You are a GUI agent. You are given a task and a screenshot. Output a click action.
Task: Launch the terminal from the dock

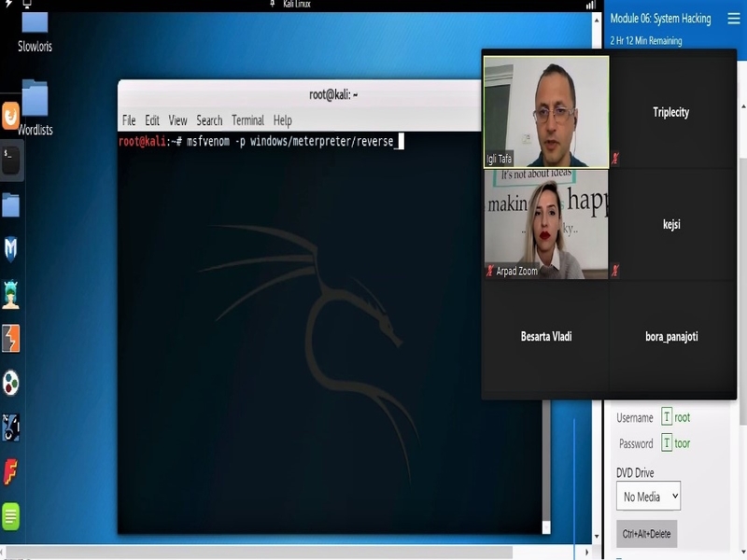(x=11, y=160)
